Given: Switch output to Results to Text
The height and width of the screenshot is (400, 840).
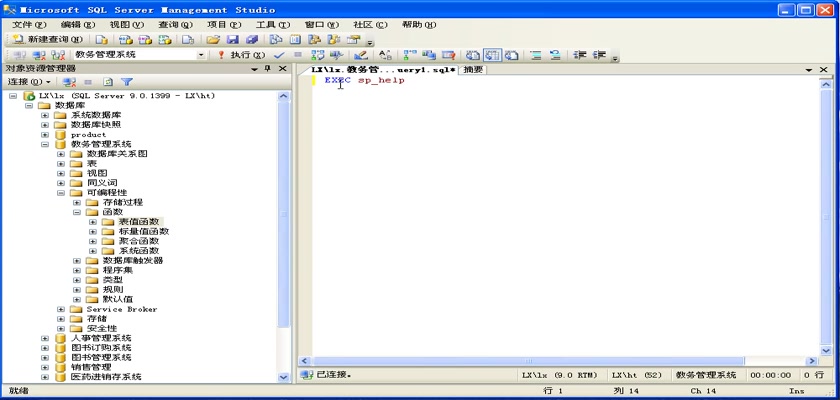Looking at the screenshot, I should [472, 55].
